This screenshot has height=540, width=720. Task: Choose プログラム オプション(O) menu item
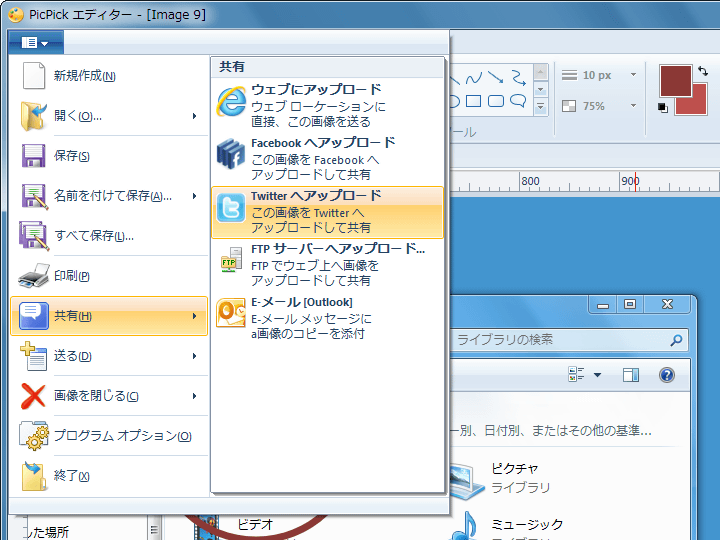109,435
